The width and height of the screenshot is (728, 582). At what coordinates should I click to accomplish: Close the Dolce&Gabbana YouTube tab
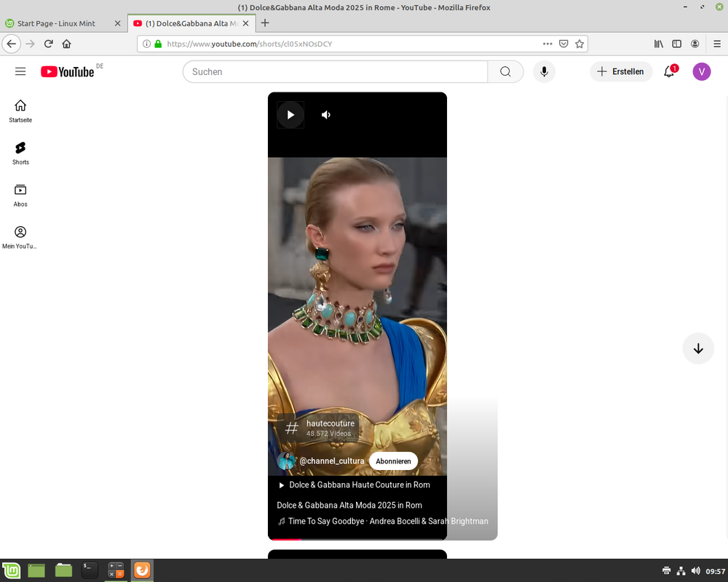tap(245, 23)
